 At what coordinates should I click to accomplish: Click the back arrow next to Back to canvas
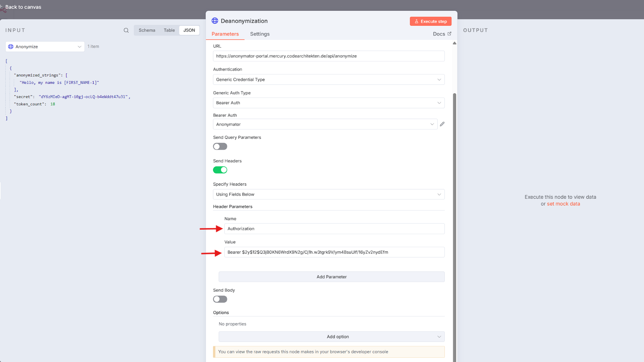click(3, 7)
